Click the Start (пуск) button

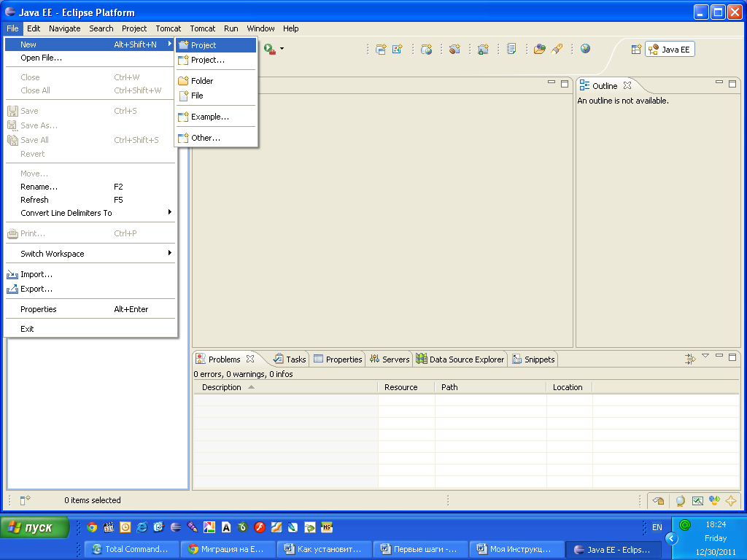(35, 528)
